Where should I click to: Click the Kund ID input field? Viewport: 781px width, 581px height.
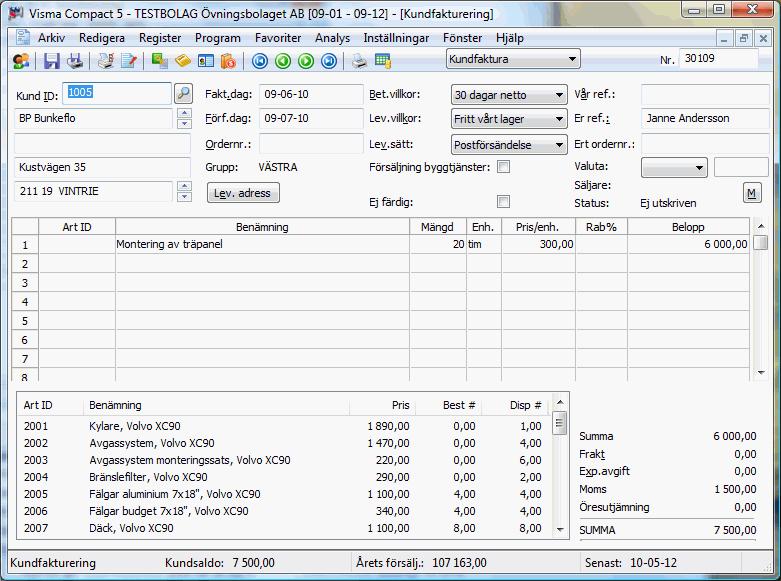point(117,93)
